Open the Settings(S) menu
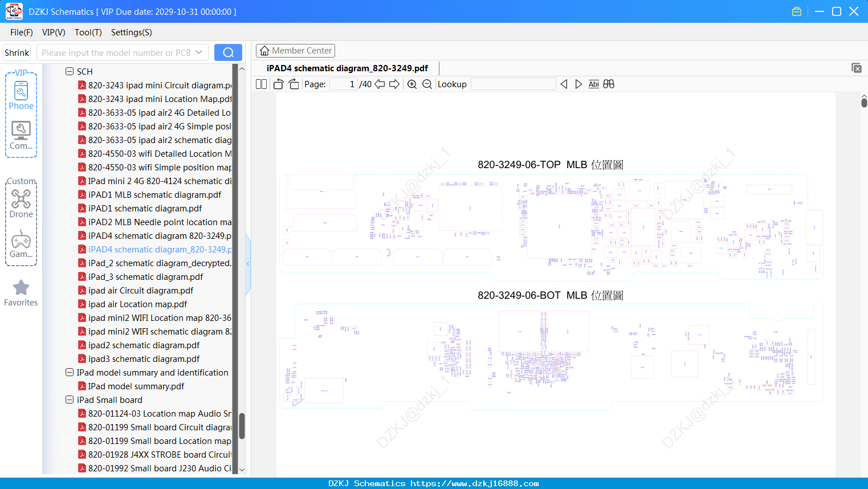The width and height of the screenshot is (868, 489). coord(132,32)
